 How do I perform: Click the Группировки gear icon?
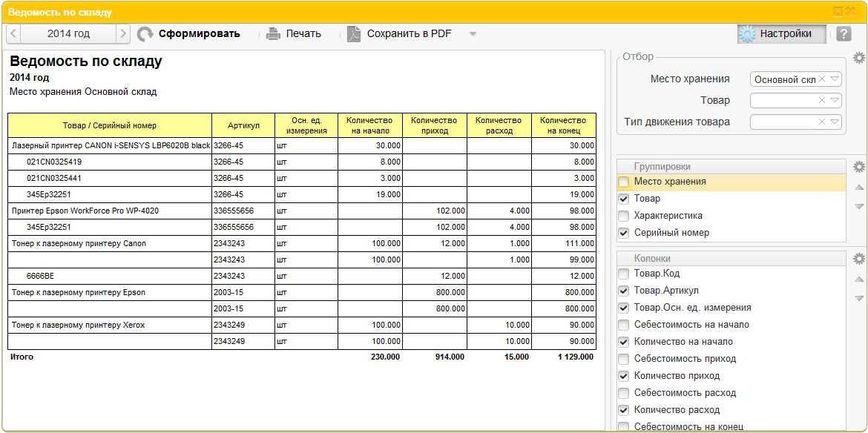coord(858,167)
